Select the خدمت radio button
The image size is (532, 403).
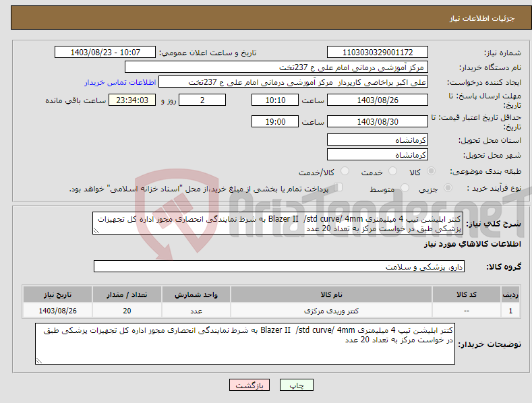click(392, 171)
